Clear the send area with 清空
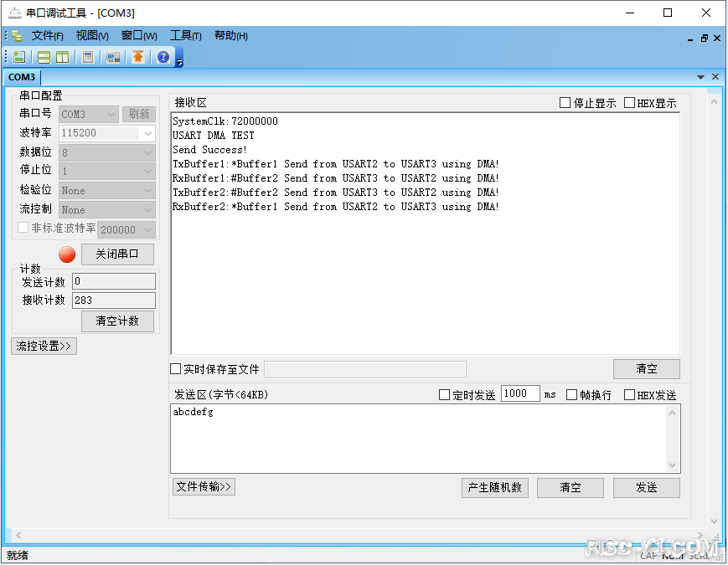 click(x=571, y=487)
